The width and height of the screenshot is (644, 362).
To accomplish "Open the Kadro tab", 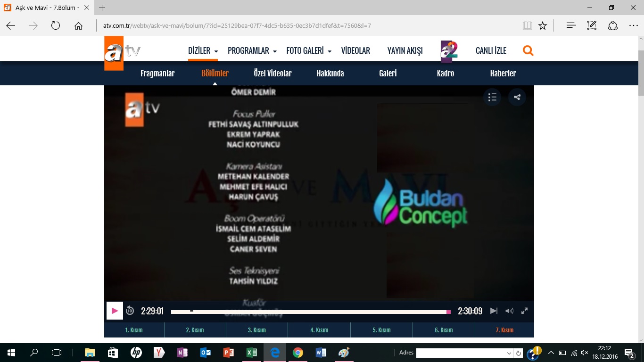I will point(446,73).
